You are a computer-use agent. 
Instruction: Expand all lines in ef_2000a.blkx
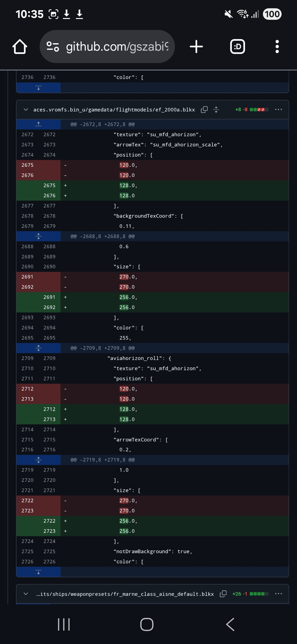[216, 110]
